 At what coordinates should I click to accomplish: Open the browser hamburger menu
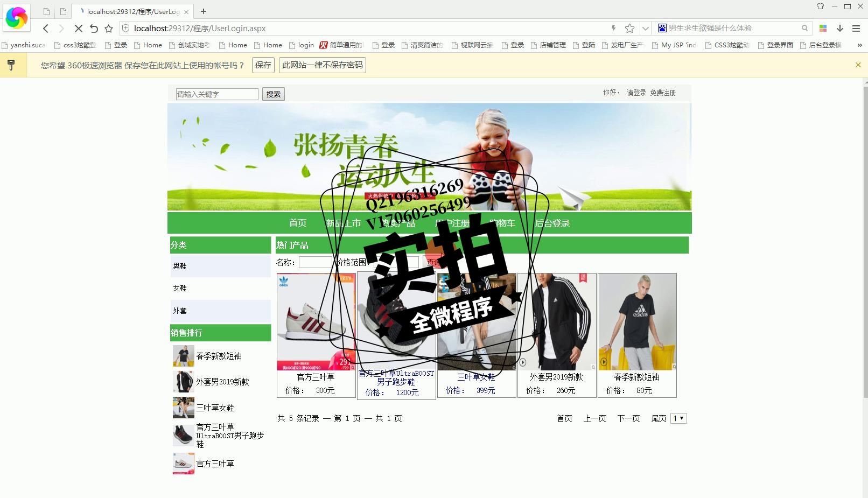click(856, 28)
